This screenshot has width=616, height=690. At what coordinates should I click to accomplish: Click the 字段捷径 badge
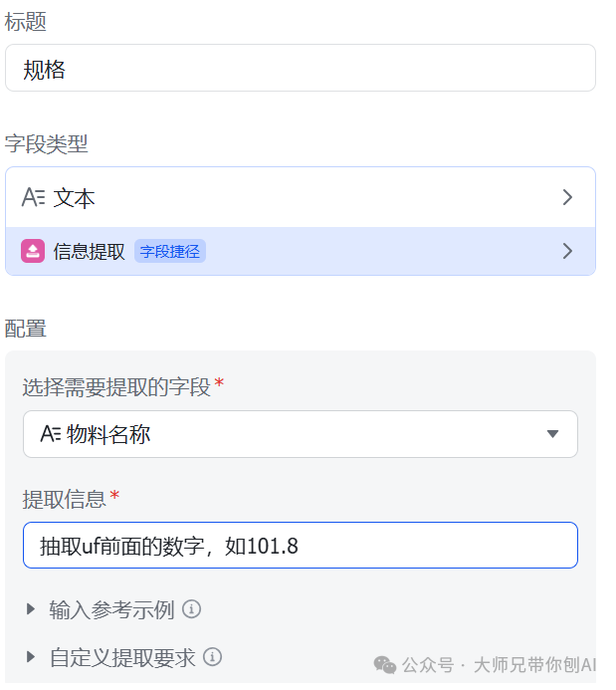(170, 251)
